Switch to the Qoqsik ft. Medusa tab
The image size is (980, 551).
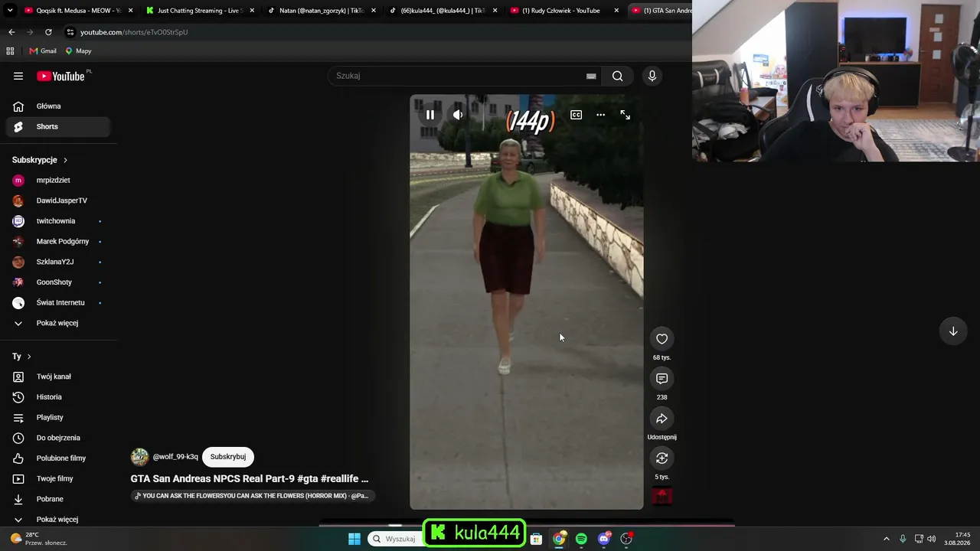point(78,11)
